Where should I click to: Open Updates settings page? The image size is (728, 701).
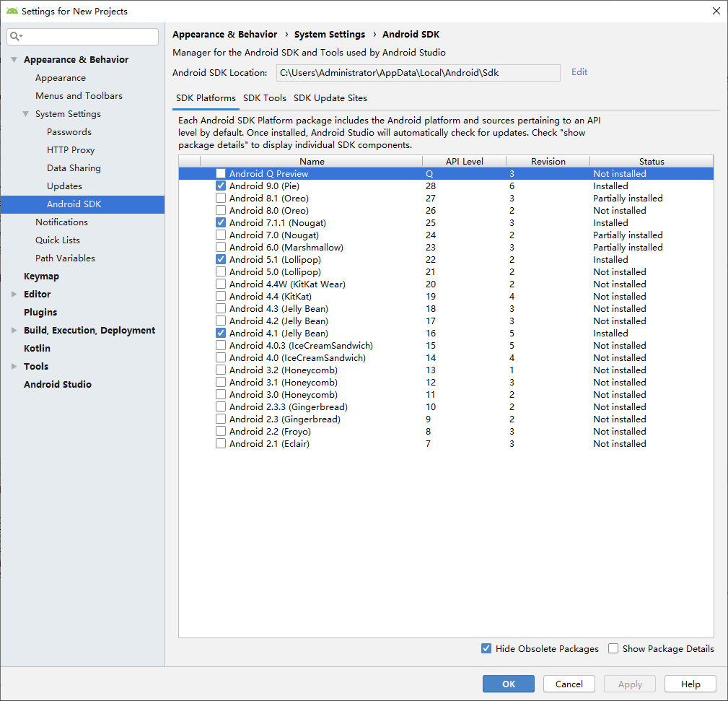(x=64, y=186)
